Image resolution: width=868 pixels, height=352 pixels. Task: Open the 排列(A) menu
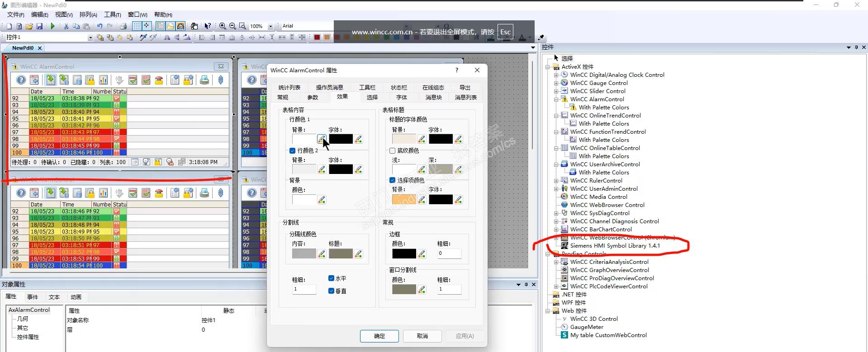coord(88,14)
